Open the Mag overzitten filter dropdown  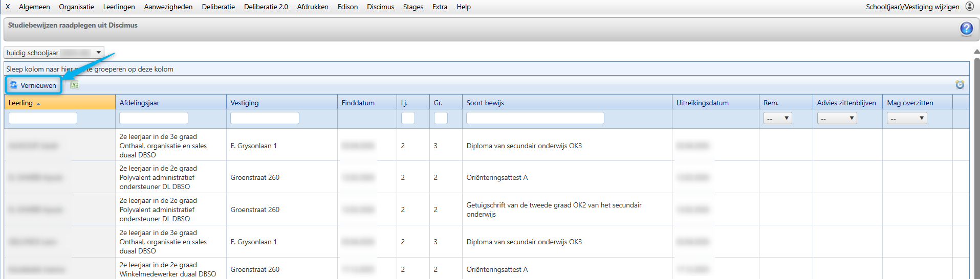tap(907, 119)
